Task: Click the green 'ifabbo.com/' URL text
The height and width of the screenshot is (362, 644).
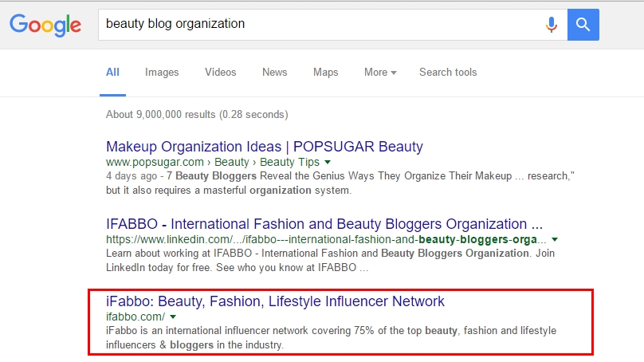Action: [x=135, y=317]
